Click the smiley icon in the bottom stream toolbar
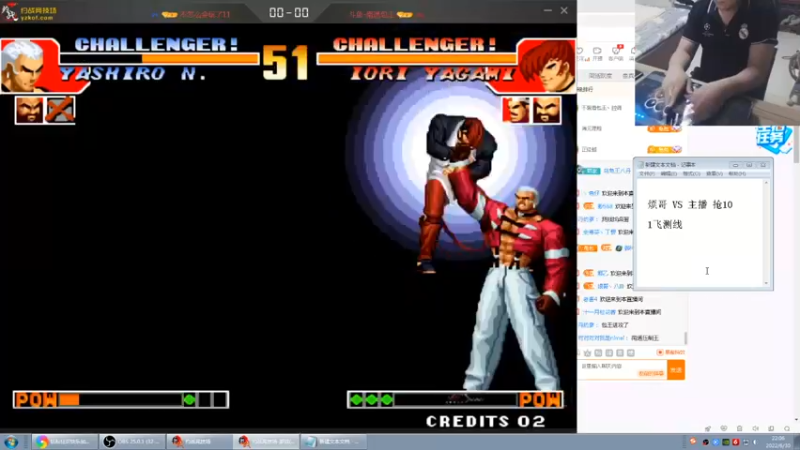800x450 pixels. [x=723, y=429]
